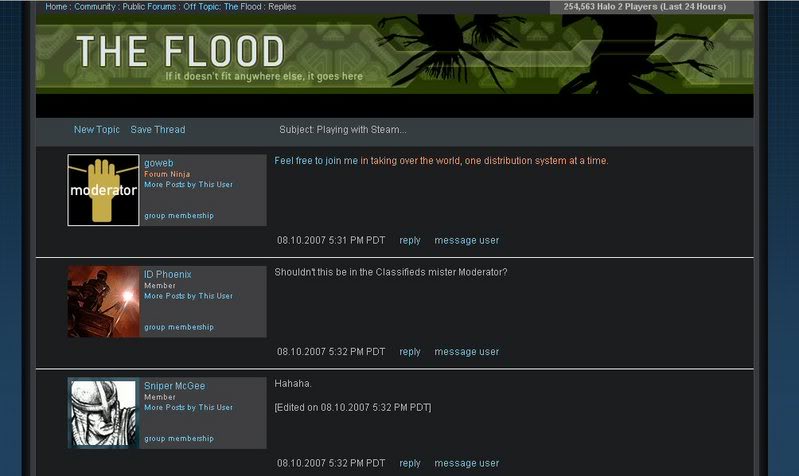The image size is (799, 476).
Task: Open group membership under Sniper McGee
Action: point(179,438)
